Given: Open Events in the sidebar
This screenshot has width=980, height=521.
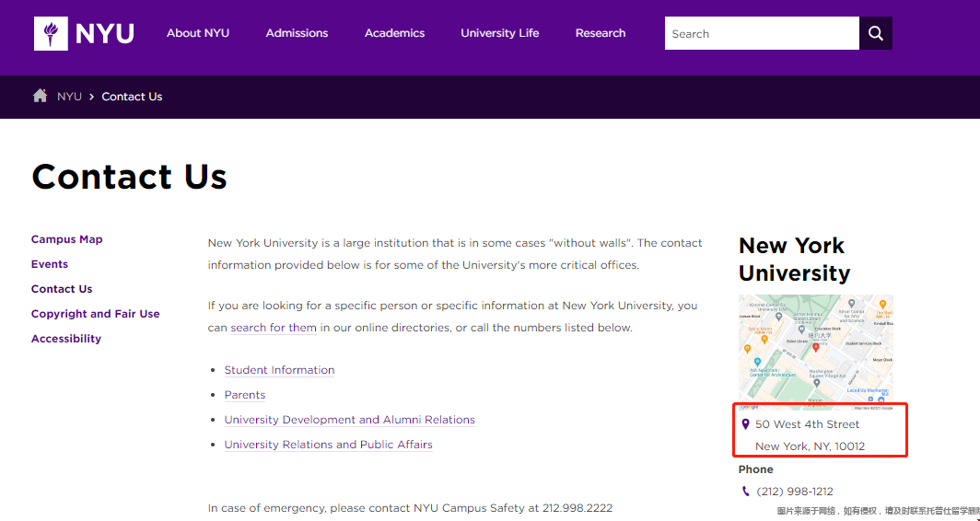Looking at the screenshot, I should pyautogui.click(x=50, y=264).
